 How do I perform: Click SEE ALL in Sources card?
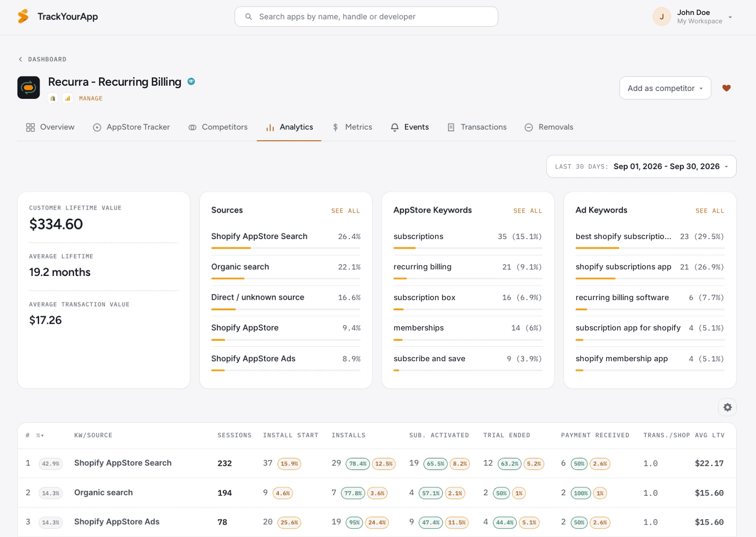(x=346, y=211)
